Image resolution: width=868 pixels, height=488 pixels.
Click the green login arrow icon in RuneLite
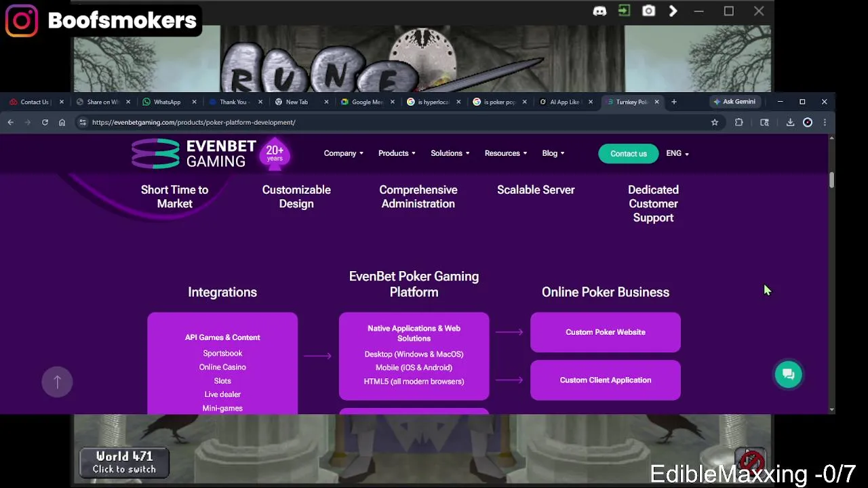pos(624,11)
